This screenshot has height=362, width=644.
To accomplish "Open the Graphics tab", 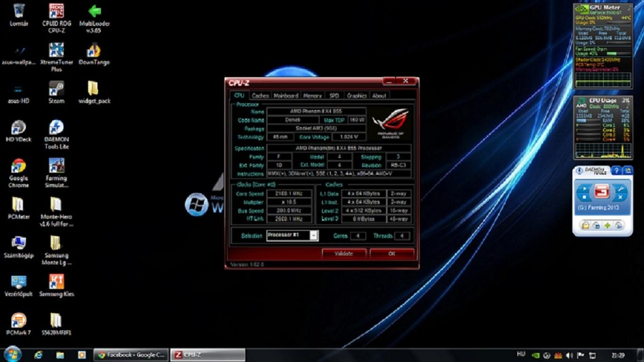I will tap(356, 96).
